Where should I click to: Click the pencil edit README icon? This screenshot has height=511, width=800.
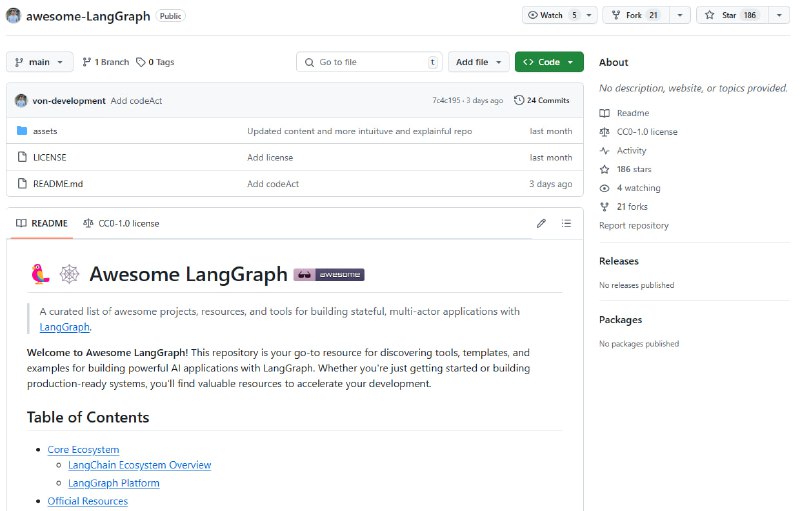541,223
